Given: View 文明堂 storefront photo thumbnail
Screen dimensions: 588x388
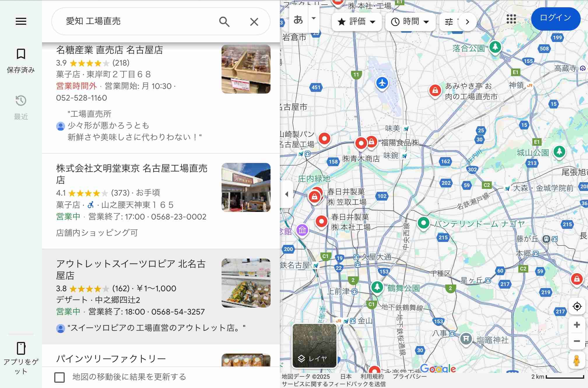Looking at the screenshot, I should [246, 187].
